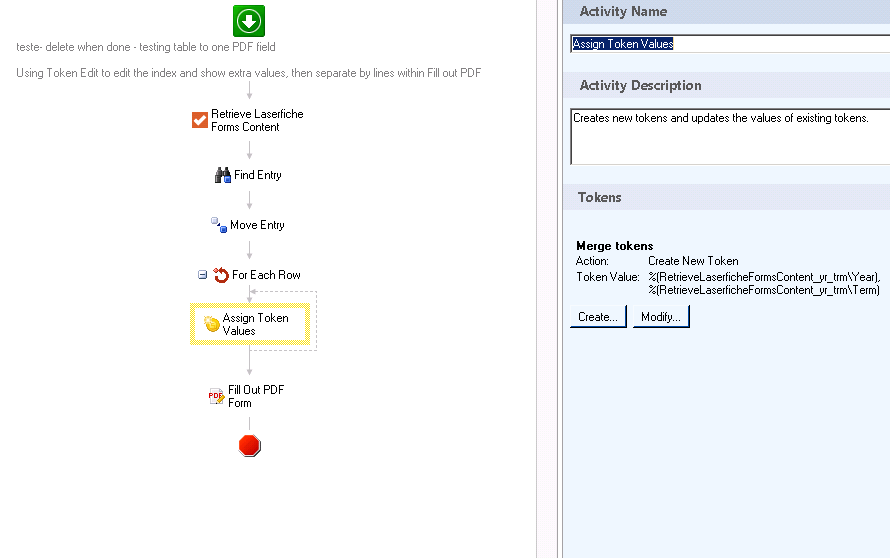Screen dimensions: 890x558
Task: Click the green workflow start icon
Action: click(x=249, y=21)
